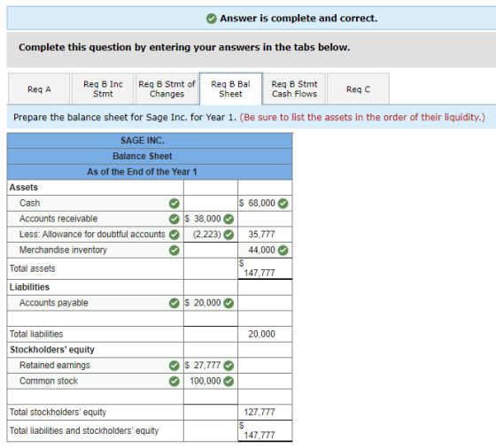Click green check next to 44,000 amount
This screenshot has height=448, width=496.
pyautogui.click(x=283, y=251)
